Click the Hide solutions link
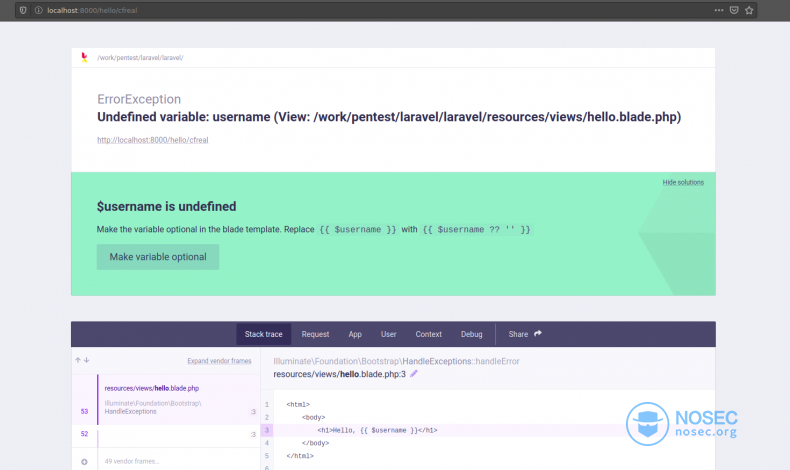Viewport: 790px width, 470px height. [x=683, y=182]
